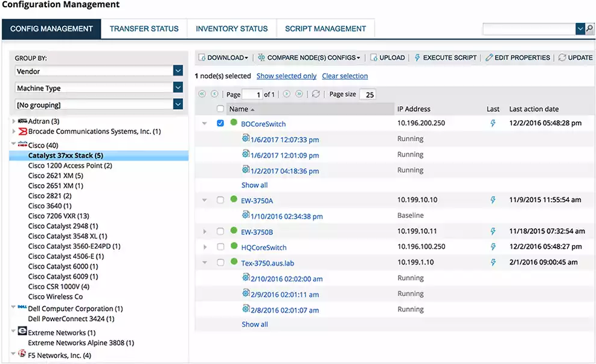Click the Brocade vendor logo icon
The width and height of the screenshot is (596, 364).
click(22, 132)
